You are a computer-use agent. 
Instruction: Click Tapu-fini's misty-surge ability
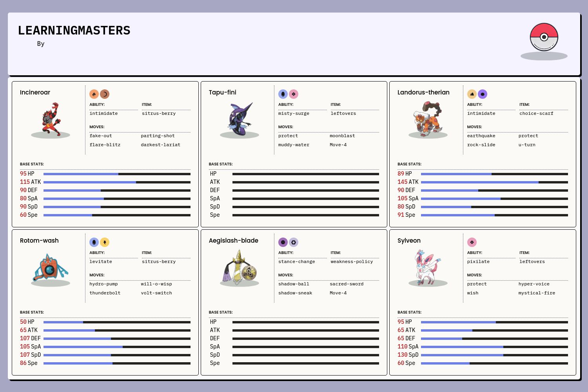pos(294,113)
